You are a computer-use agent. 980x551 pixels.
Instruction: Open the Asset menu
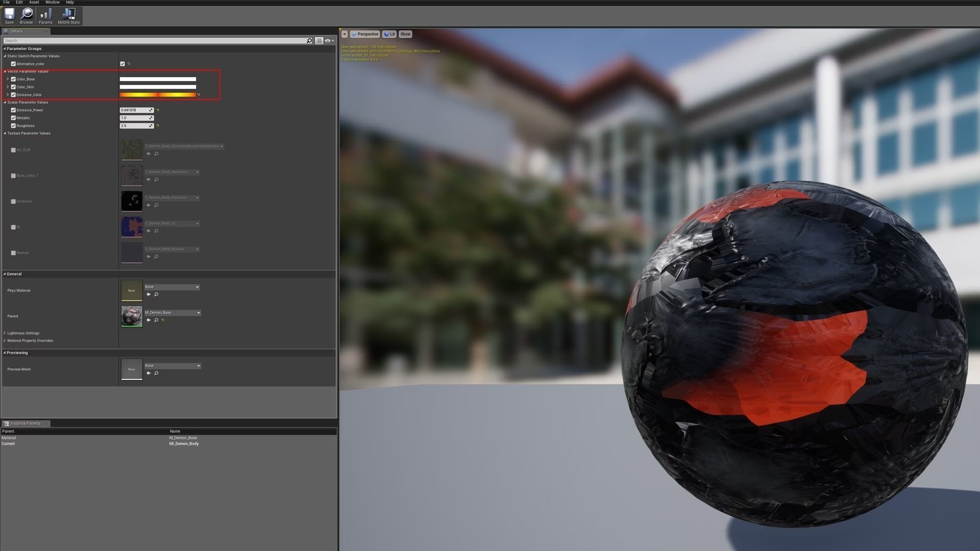34,3
